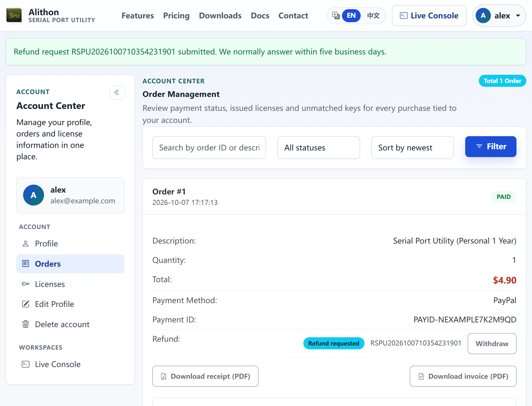Screen dimensions: 532x406
Task: Focus the order ID search field
Action: [209, 148]
